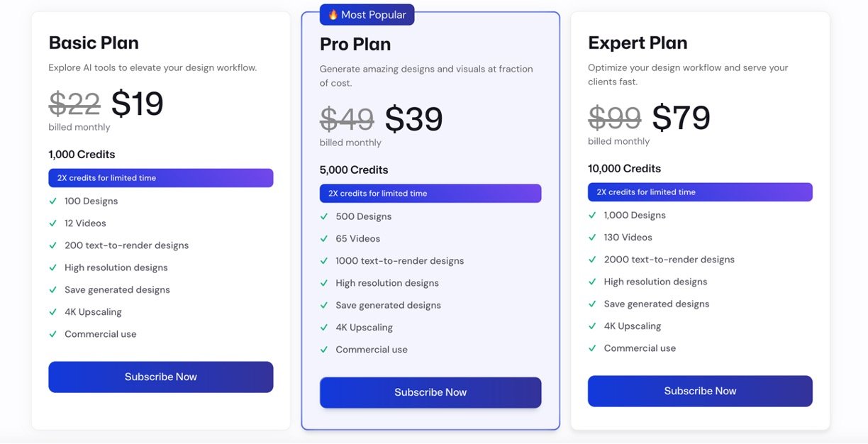Click Basic Plan 2X credits banner
868x444 pixels.
[x=161, y=178]
